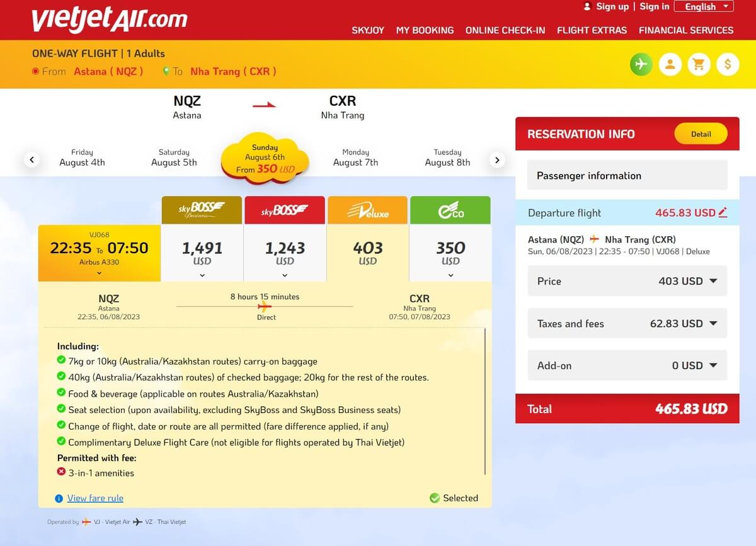This screenshot has width=756, height=546.
Task: Click the 8 hours 15 minutes duration text
Action: click(x=265, y=297)
